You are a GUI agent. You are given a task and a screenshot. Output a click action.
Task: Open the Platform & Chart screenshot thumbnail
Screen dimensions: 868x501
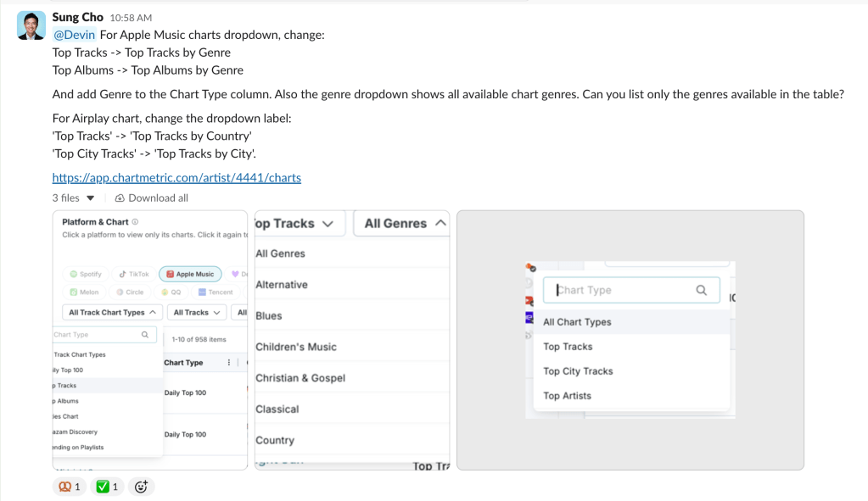coord(150,340)
